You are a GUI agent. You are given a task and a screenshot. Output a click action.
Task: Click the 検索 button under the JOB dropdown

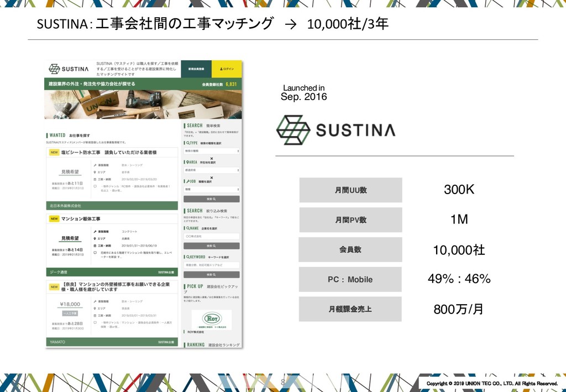pos(212,199)
